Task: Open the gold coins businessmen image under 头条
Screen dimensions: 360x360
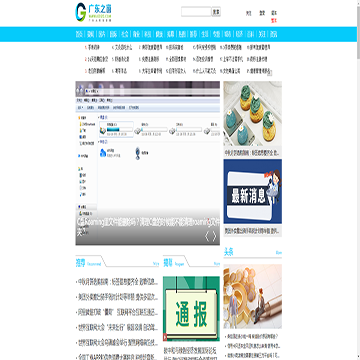Action: (252, 296)
